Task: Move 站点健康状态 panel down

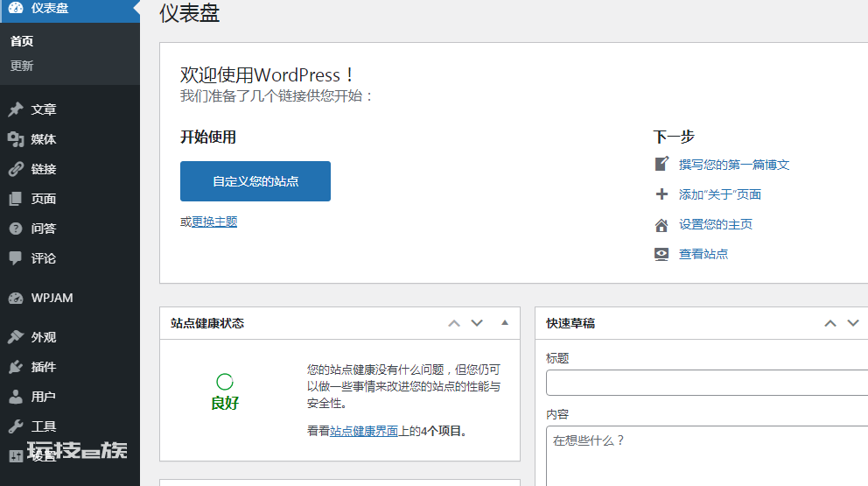Action: point(477,323)
